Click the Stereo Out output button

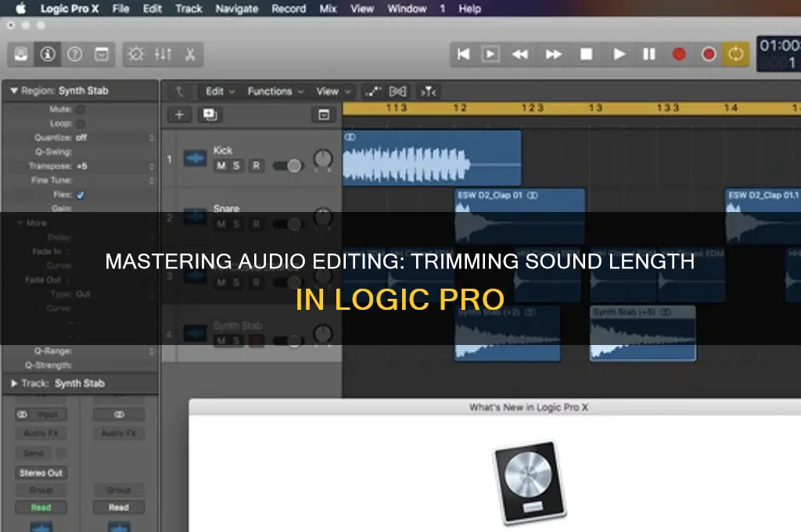coord(41,473)
